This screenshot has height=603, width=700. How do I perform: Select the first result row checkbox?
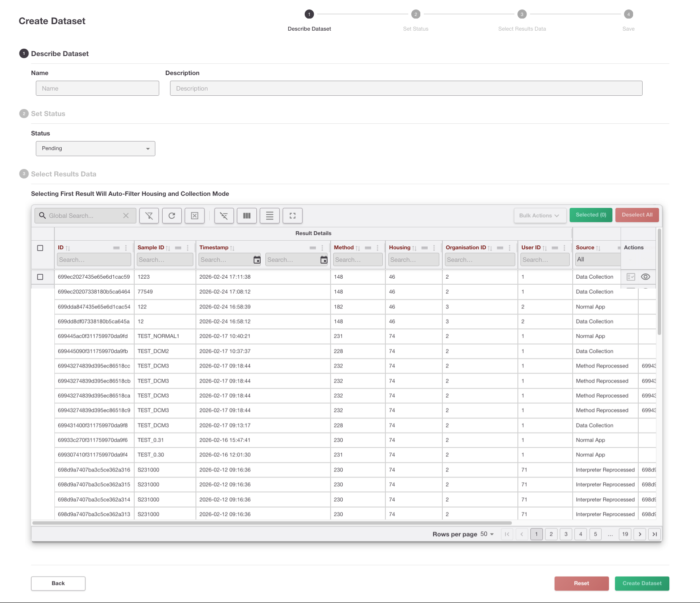pos(40,277)
